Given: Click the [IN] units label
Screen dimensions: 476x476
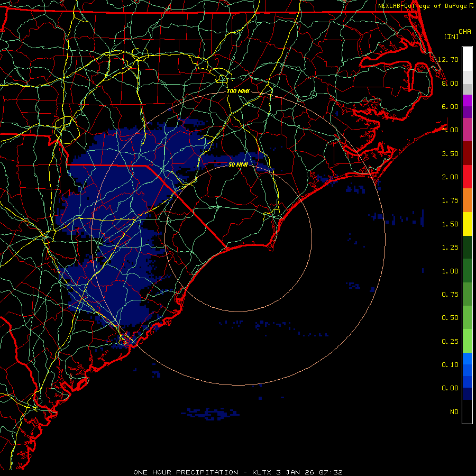Looking at the screenshot, I should click(x=451, y=36).
